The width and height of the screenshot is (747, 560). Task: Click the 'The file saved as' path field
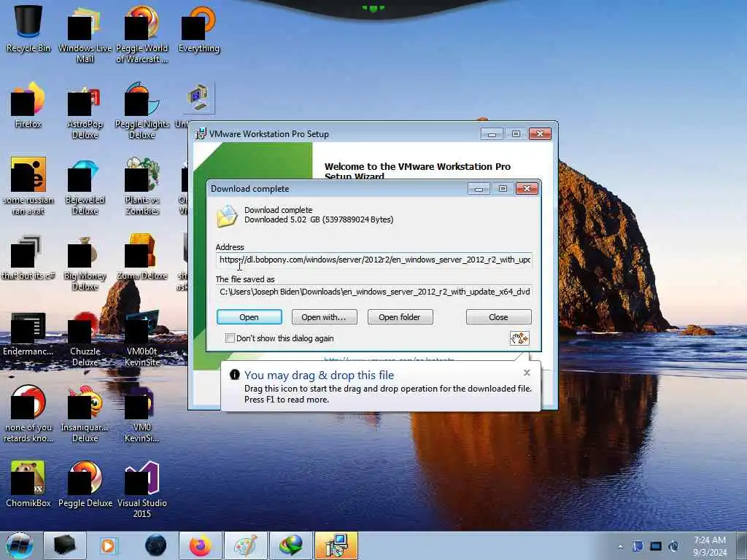coord(374,292)
